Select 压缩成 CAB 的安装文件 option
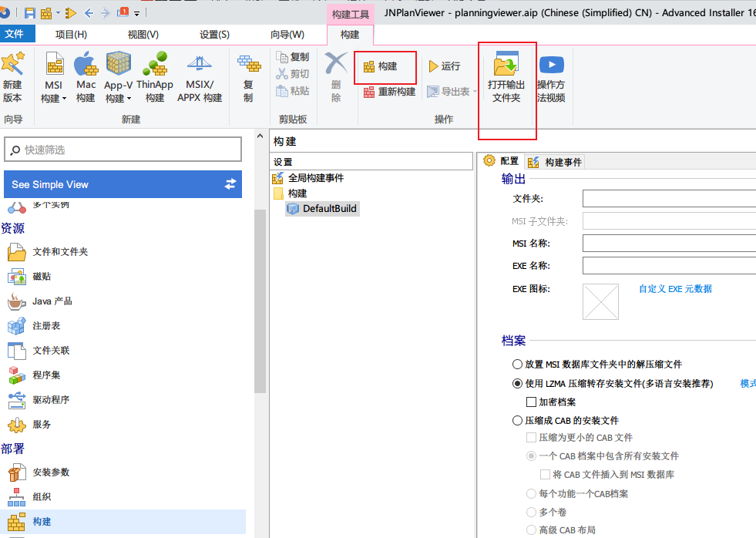 517,420
